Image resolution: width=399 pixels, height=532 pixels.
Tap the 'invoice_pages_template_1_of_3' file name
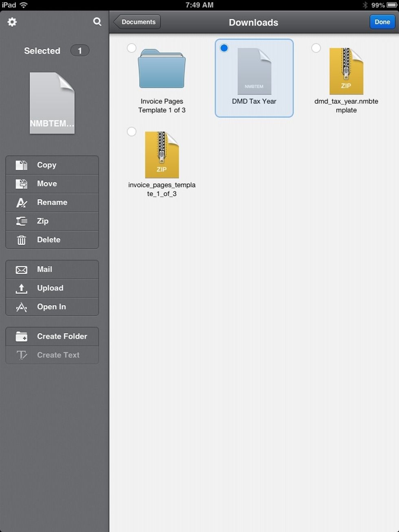pyautogui.click(x=162, y=189)
